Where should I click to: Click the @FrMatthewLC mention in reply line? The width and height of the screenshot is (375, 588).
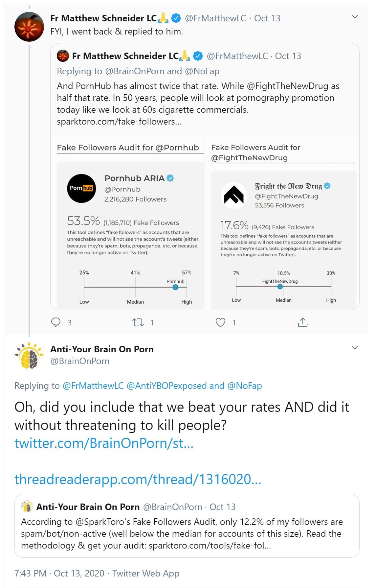(93, 386)
